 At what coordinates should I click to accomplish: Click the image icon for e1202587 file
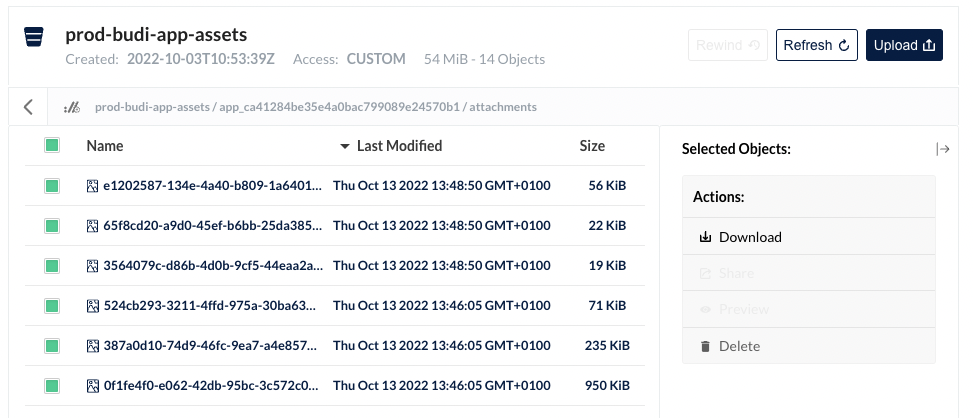pyautogui.click(x=92, y=185)
